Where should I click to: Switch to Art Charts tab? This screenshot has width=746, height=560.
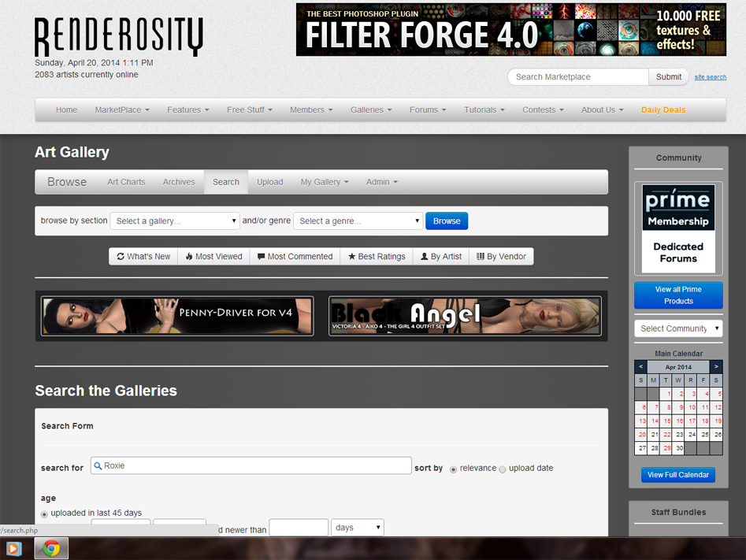coord(126,182)
